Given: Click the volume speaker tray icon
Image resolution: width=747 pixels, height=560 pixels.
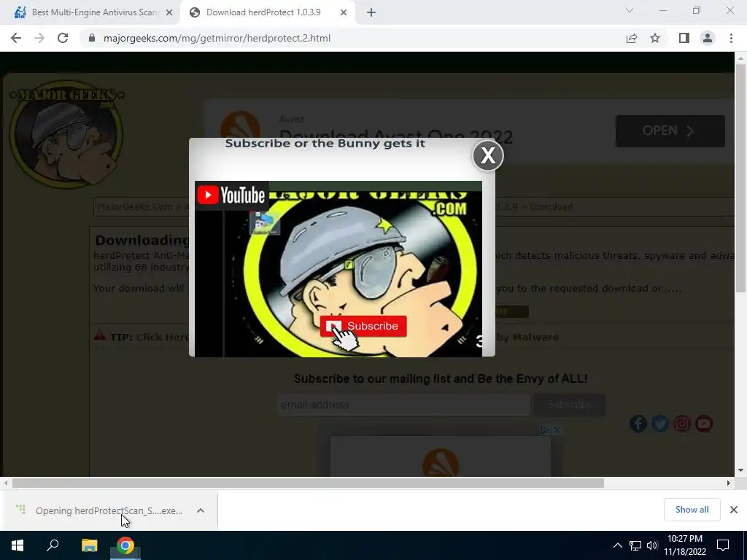Looking at the screenshot, I should click(652, 545).
